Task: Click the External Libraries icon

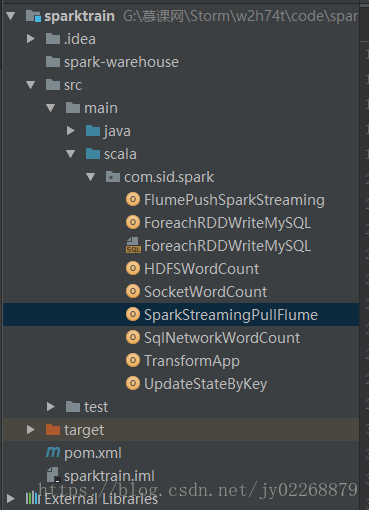Action: pyautogui.click(x=33, y=499)
